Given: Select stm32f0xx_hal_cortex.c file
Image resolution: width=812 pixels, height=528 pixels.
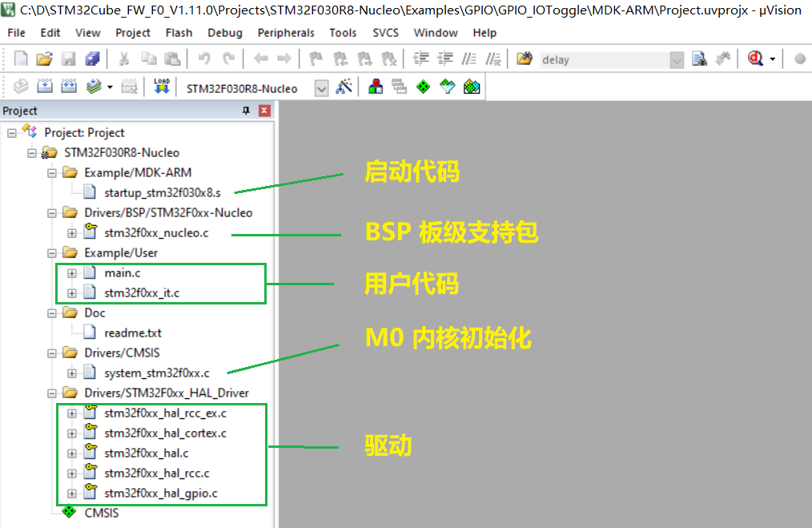Looking at the screenshot, I should point(165,433).
